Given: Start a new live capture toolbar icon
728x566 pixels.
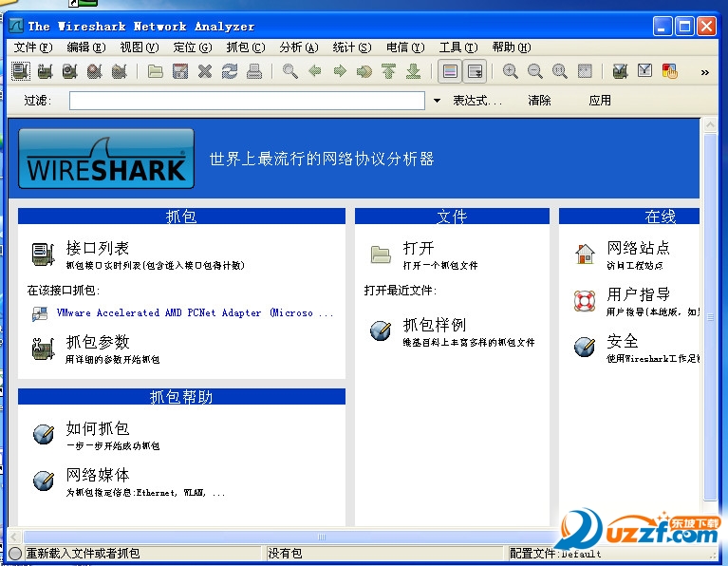Looking at the screenshot, I should [x=69, y=71].
